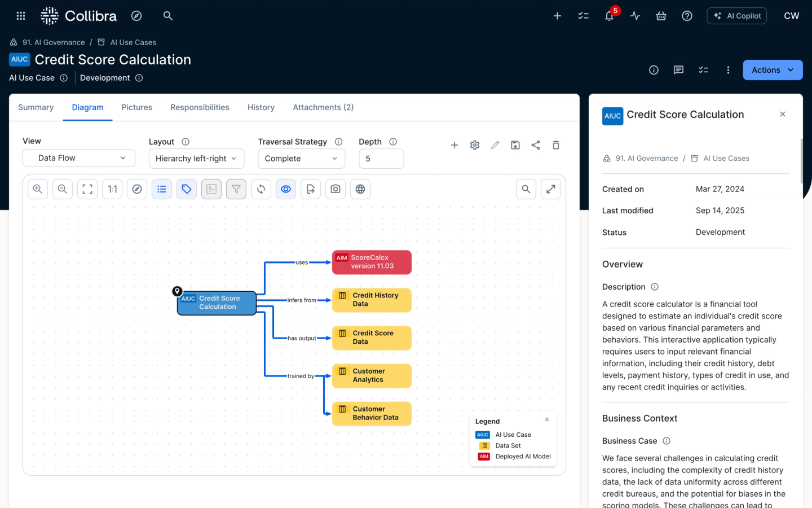
Task: Open the diagram settings gear
Action: click(x=475, y=145)
